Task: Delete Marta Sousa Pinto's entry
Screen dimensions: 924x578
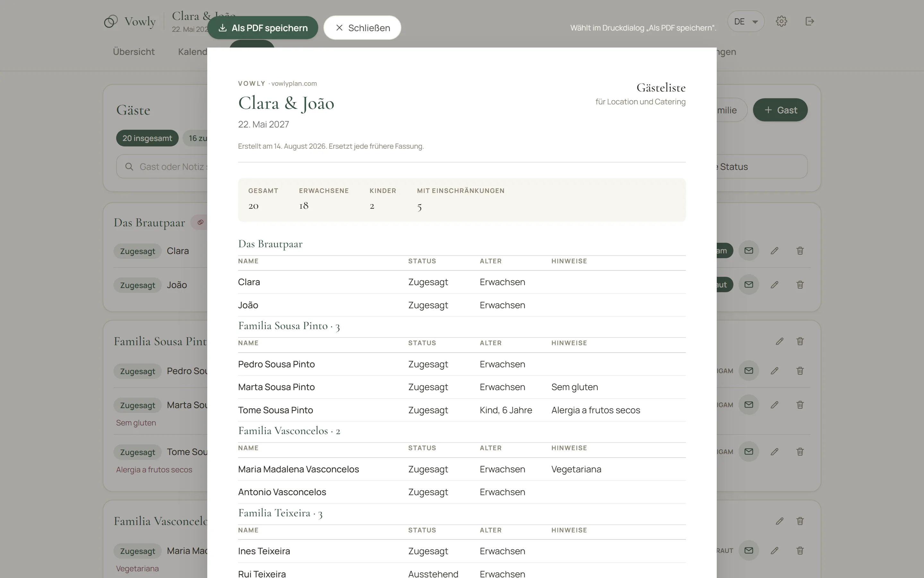Action: pos(800,405)
